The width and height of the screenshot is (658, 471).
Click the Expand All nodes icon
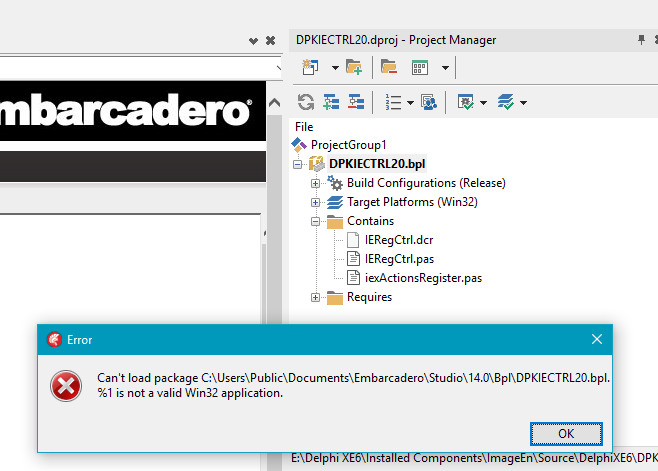tap(331, 102)
